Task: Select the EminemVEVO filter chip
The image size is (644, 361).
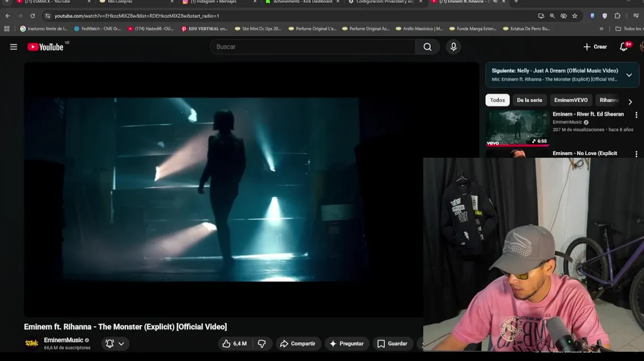Action: click(571, 100)
